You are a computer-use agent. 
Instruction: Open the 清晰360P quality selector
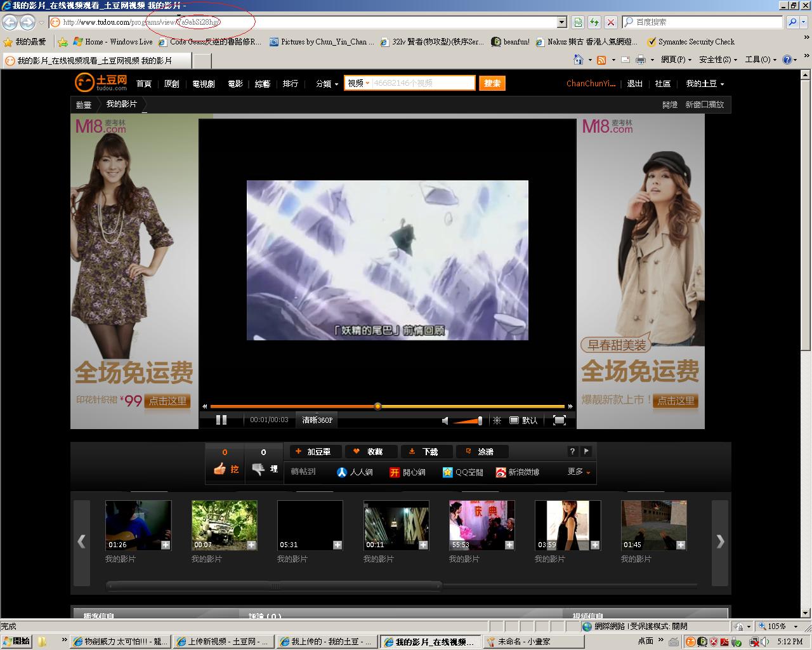tap(317, 420)
